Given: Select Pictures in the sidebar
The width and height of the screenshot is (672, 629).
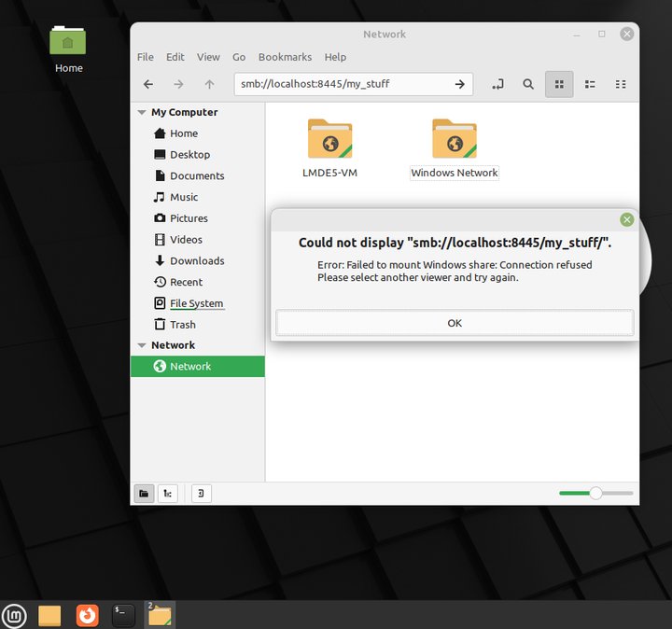Looking at the screenshot, I should 198,218.
